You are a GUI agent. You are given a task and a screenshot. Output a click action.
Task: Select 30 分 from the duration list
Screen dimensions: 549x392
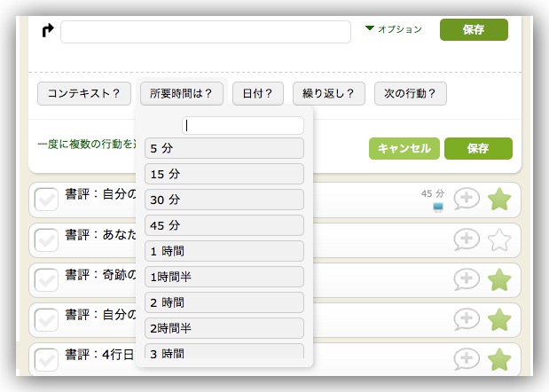click(224, 200)
